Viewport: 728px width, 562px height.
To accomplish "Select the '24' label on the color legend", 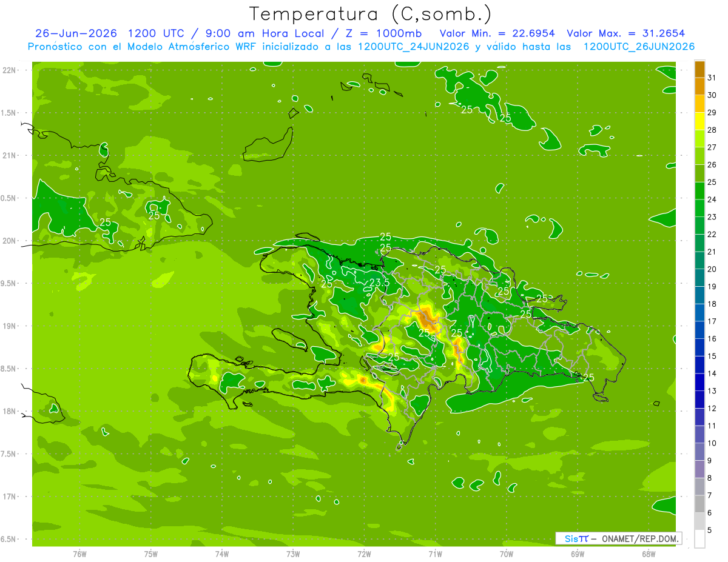I will coord(712,199).
